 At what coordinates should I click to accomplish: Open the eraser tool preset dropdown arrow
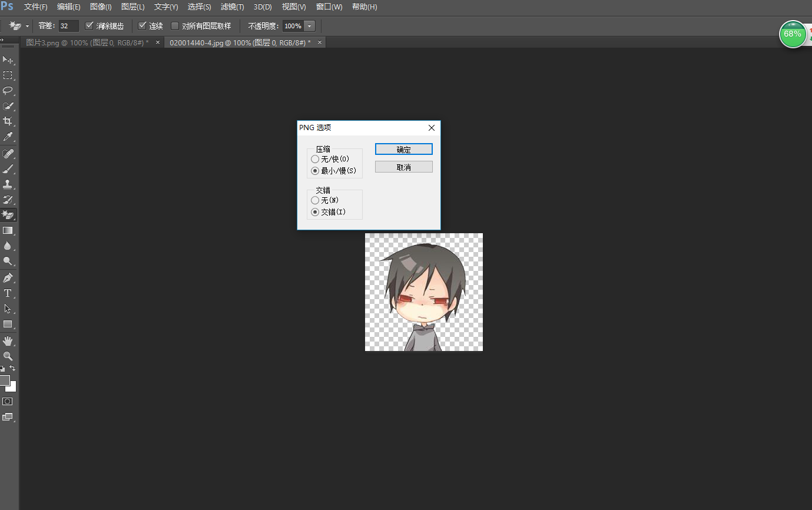(26, 25)
